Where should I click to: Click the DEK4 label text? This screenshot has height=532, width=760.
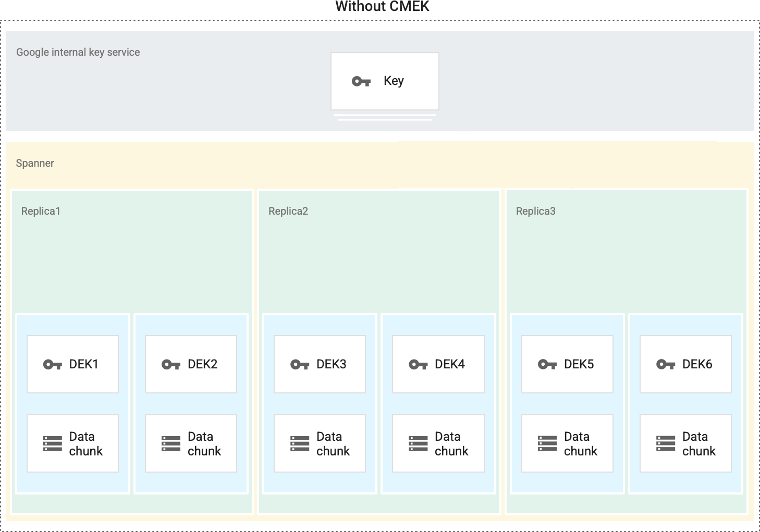(x=449, y=364)
